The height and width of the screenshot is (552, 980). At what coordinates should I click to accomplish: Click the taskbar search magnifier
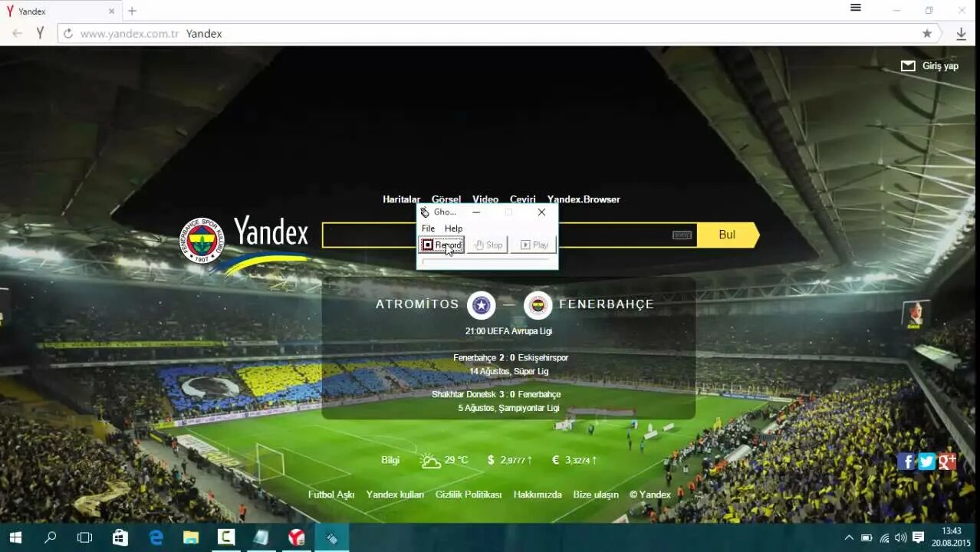51,537
